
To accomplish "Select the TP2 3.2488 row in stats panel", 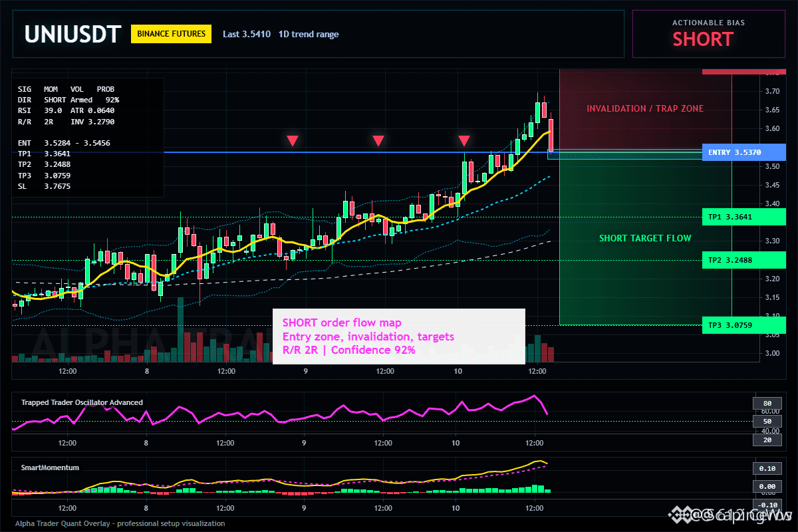I will tap(44, 164).
